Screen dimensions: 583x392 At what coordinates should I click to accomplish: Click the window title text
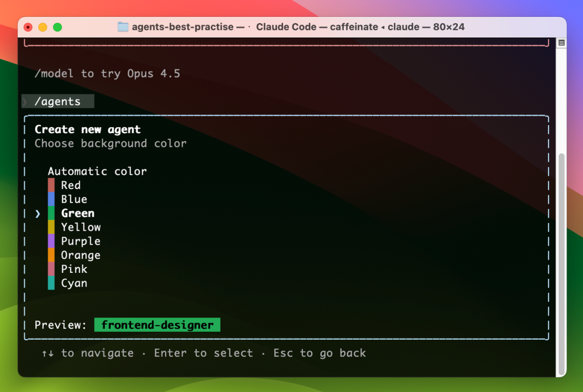click(x=297, y=27)
